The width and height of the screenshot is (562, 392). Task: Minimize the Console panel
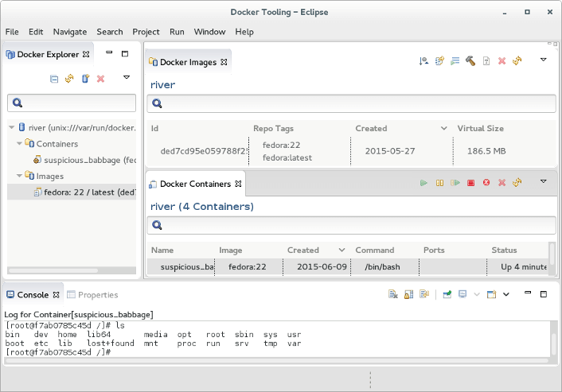(x=528, y=293)
